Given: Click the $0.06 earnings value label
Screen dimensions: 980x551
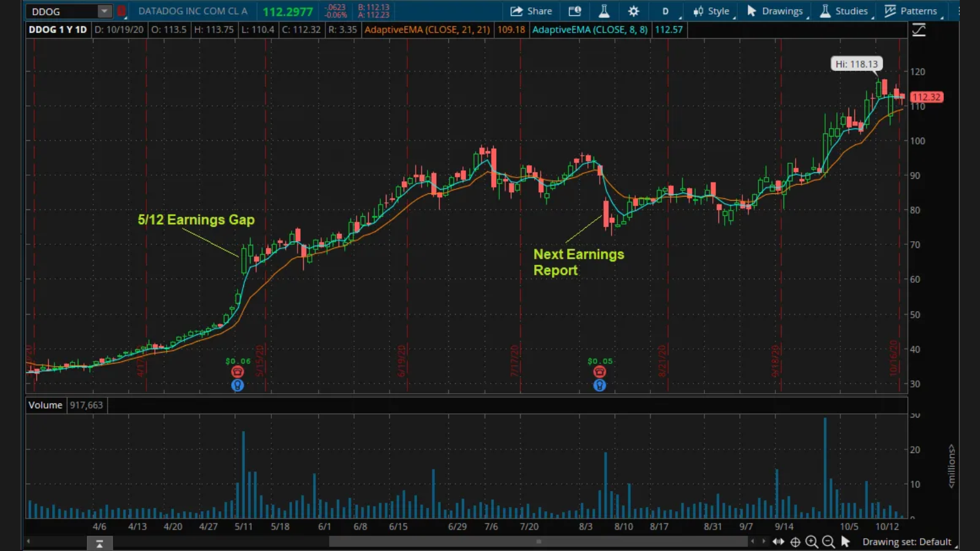Looking at the screenshot, I should click(x=238, y=361).
